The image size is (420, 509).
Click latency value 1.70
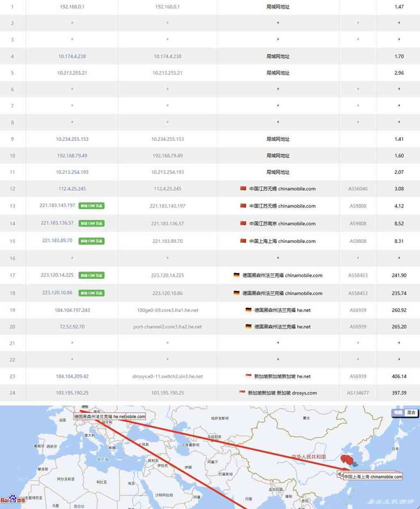point(399,57)
